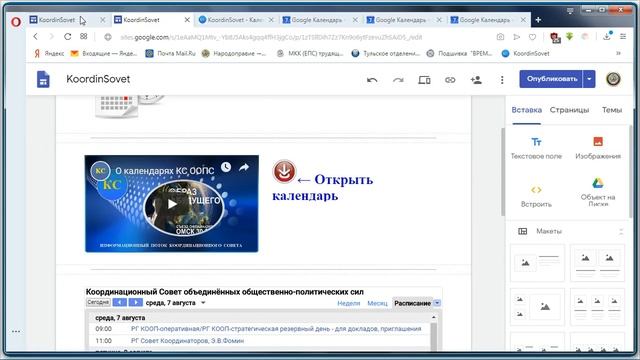Open the downloads icon in browser toolbar
Viewport: 640px width, 360px height.
(x=607, y=36)
